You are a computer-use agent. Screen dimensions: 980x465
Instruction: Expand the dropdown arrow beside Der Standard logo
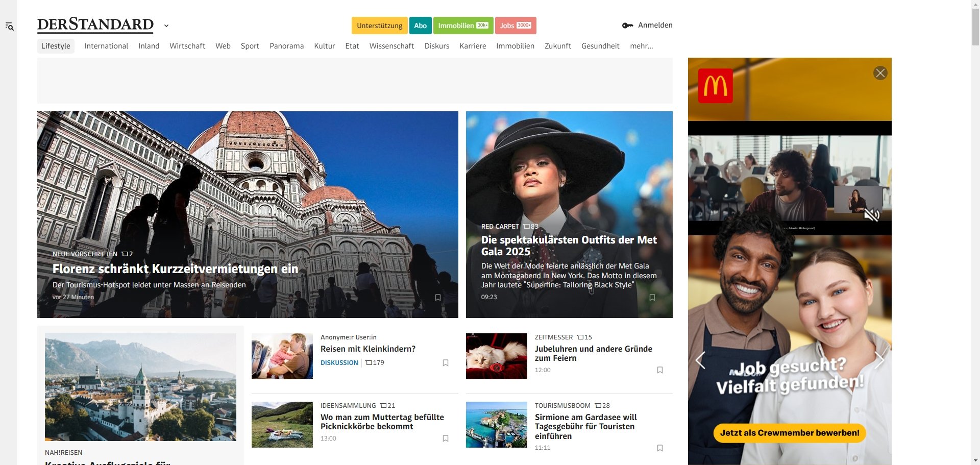tap(166, 26)
